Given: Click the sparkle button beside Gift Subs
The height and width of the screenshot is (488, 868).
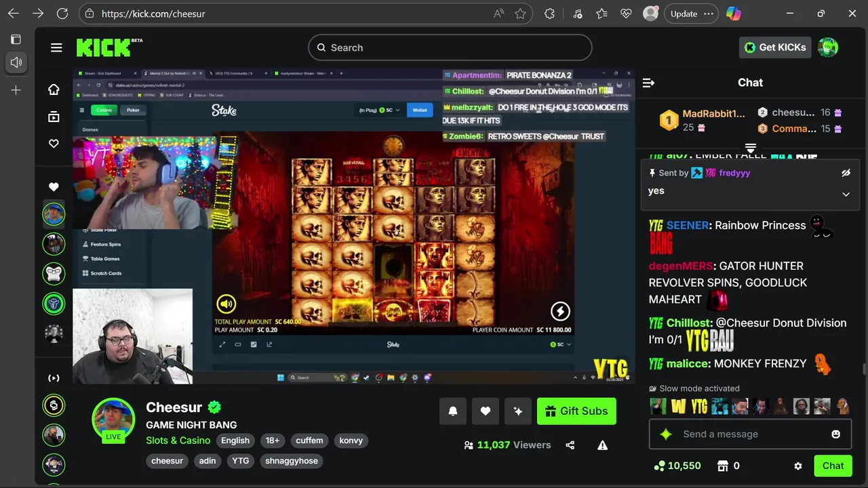Looking at the screenshot, I should [x=518, y=411].
